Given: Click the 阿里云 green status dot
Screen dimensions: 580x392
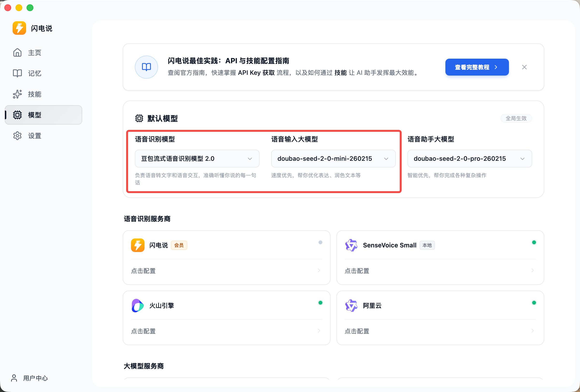Looking at the screenshot, I should point(534,302).
